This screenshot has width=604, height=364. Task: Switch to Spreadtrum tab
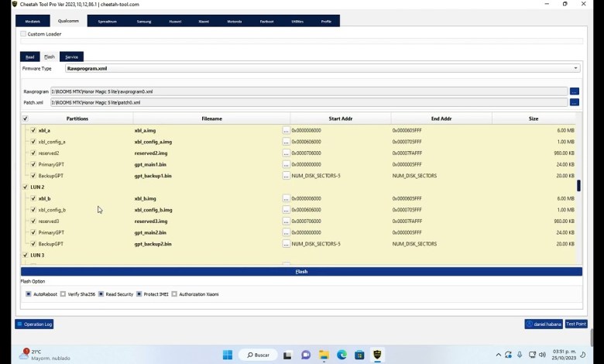(x=107, y=21)
